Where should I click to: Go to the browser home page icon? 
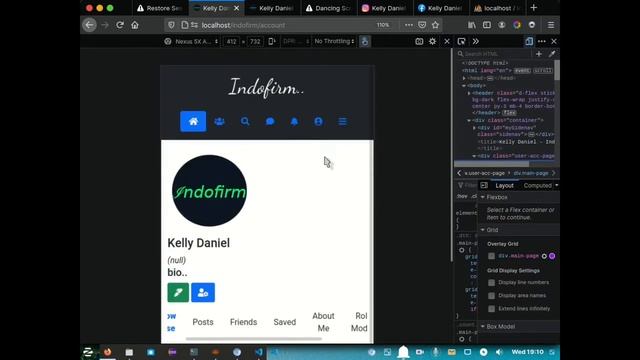[x=135, y=25]
